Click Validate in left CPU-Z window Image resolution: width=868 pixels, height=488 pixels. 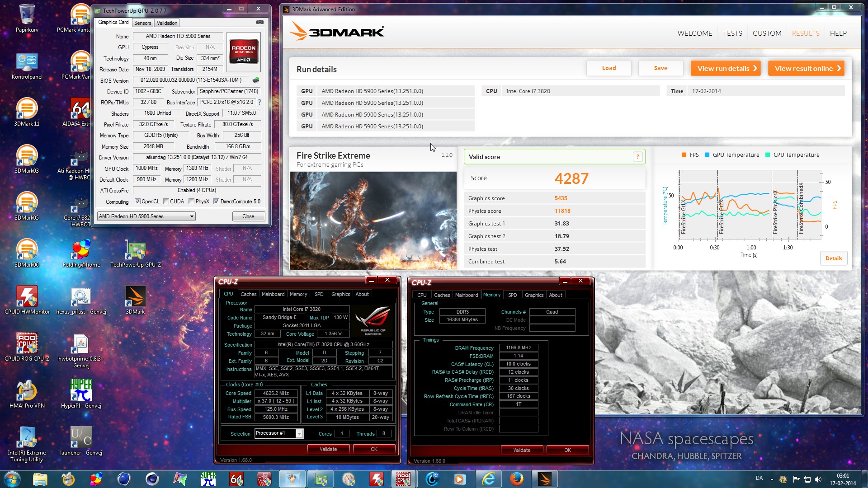[x=328, y=449]
